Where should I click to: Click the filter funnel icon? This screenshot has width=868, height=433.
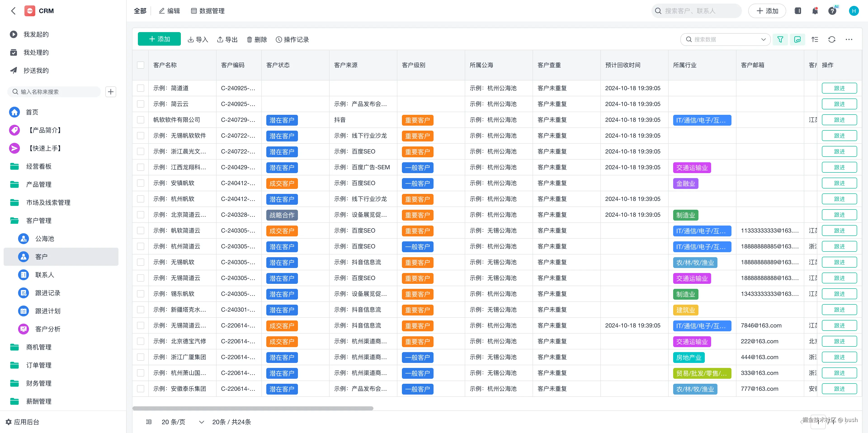(780, 39)
